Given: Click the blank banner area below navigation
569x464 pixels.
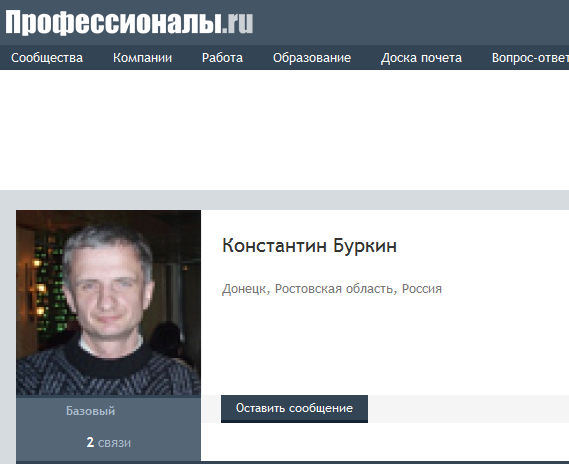Looking at the screenshot, I should pyautogui.click(x=284, y=130).
